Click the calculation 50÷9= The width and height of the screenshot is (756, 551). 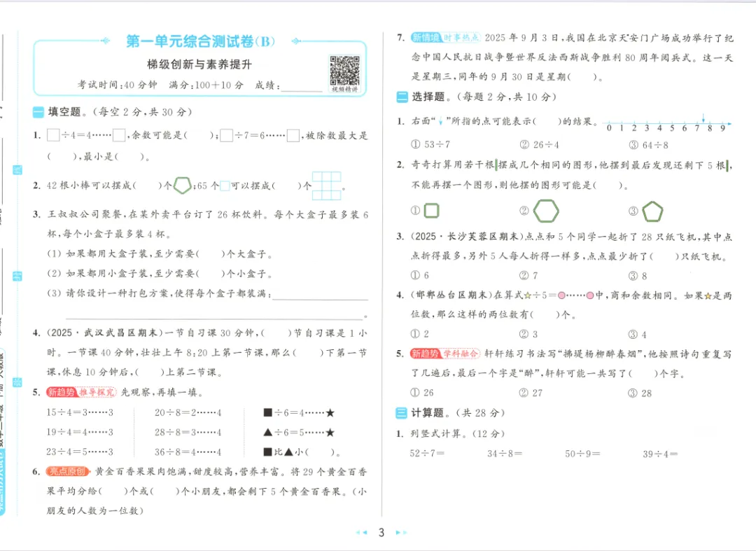[x=583, y=454]
